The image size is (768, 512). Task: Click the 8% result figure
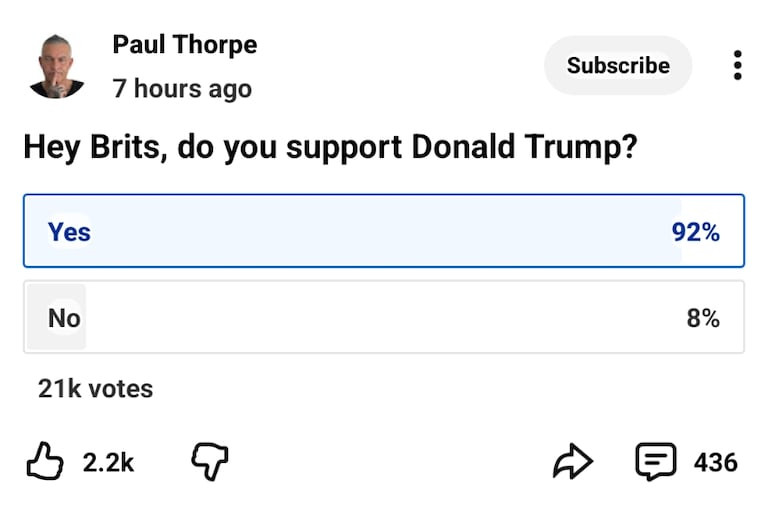(x=702, y=318)
